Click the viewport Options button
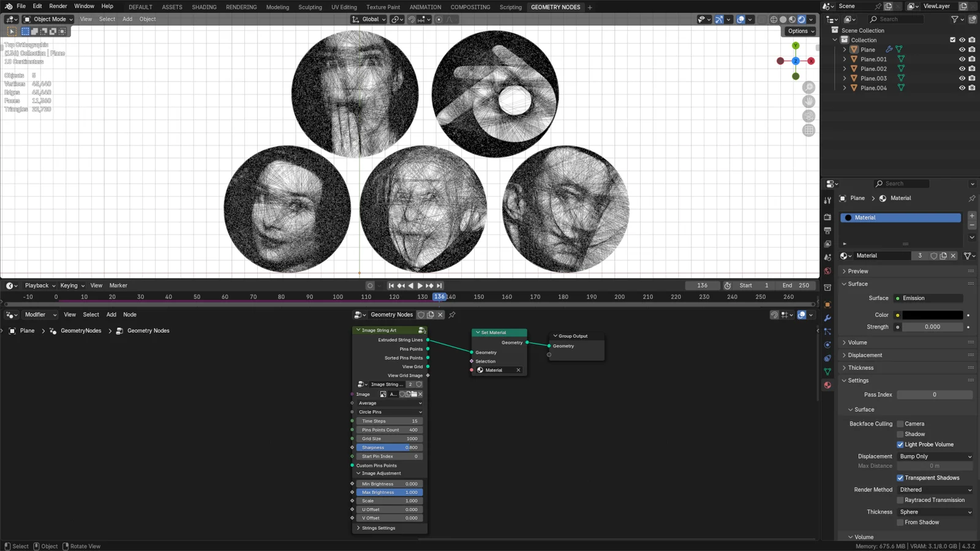 [801, 31]
